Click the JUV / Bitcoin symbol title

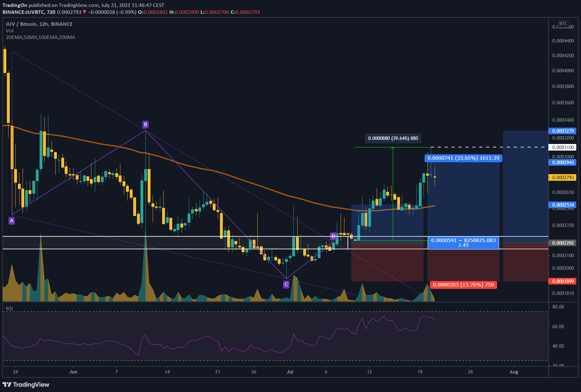[39, 24]
